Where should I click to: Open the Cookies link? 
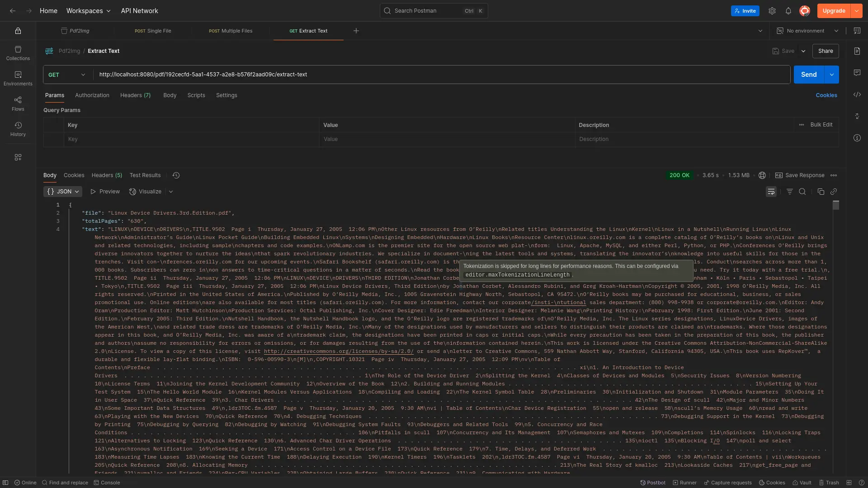826,95
